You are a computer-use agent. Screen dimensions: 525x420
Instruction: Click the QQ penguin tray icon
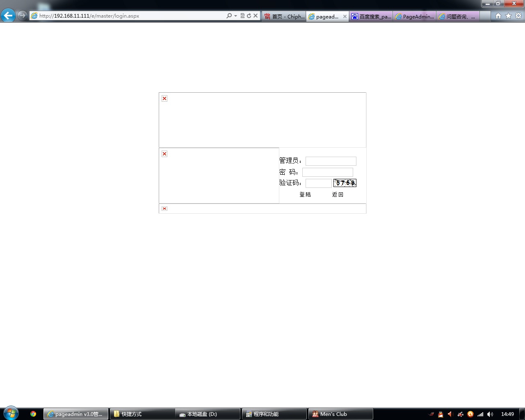click(x=441, y=414)
